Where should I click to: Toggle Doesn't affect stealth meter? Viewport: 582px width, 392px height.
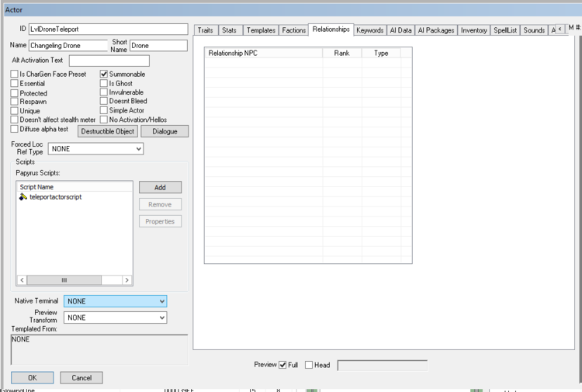click(15, 120)
